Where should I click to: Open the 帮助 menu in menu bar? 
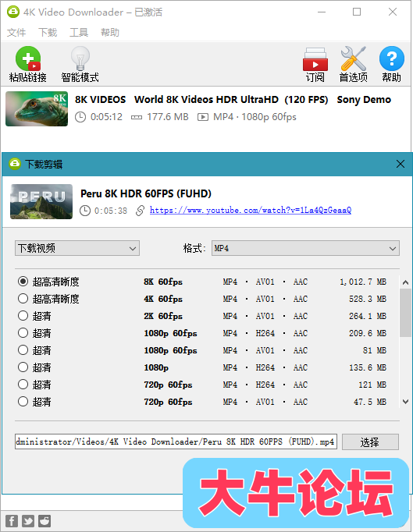pos(110,32)
